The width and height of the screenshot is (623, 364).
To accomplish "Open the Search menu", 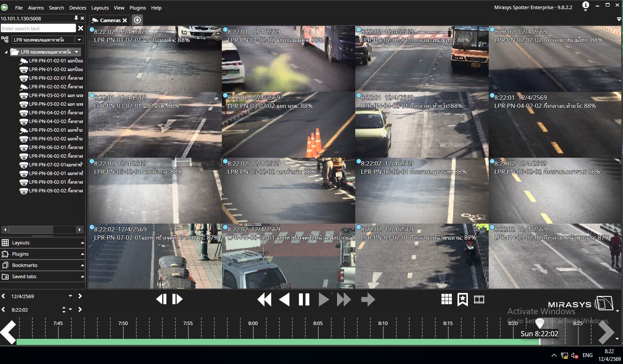I will click(56, 8).
